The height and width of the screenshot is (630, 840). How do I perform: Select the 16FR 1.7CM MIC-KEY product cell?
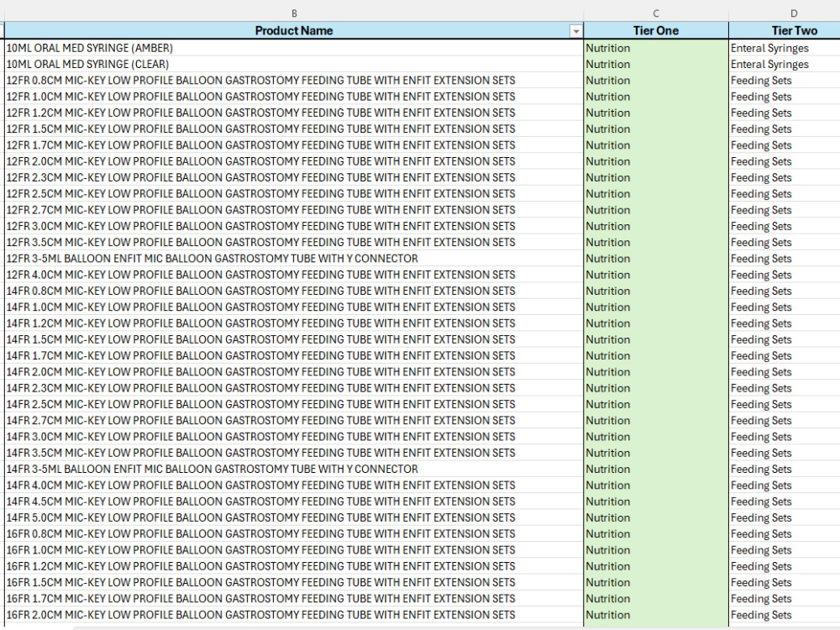tap(293, 598)
